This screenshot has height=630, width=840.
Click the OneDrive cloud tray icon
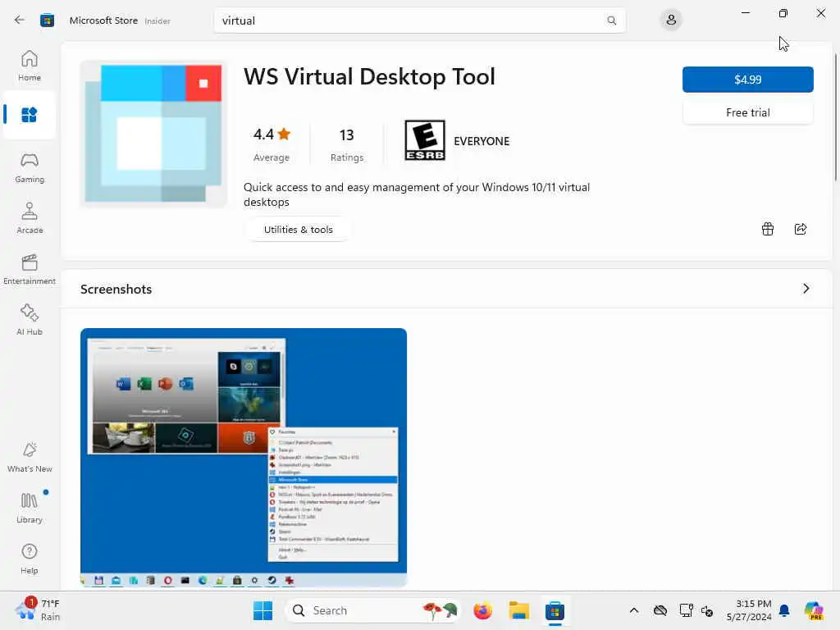click(x=660, y=610)
